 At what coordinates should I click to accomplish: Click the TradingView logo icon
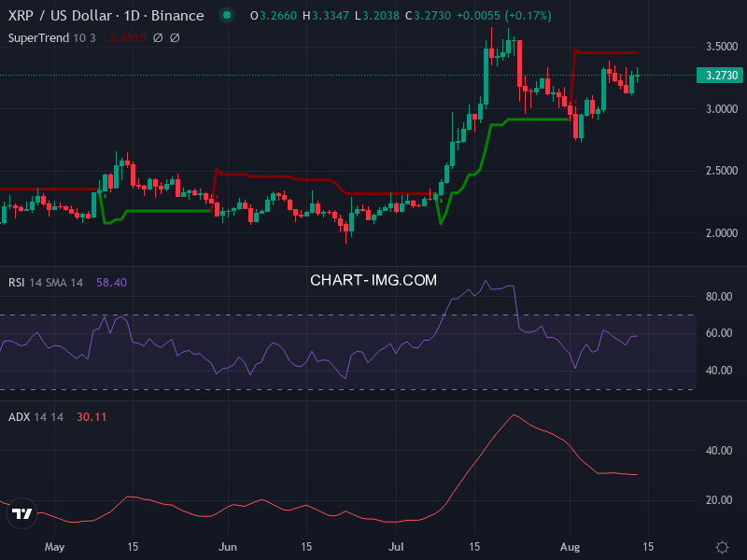coord(21,513)
